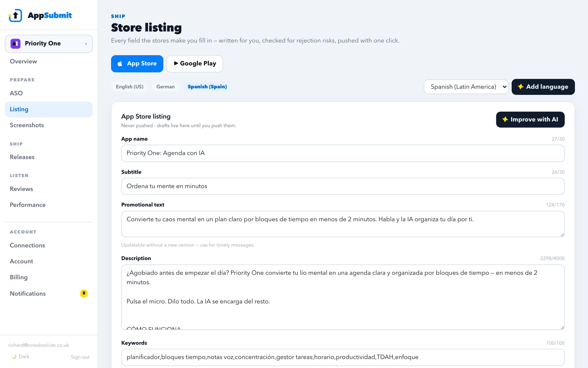
Task: Click the Promotional text resize handle
Action: tap(562, 235)
